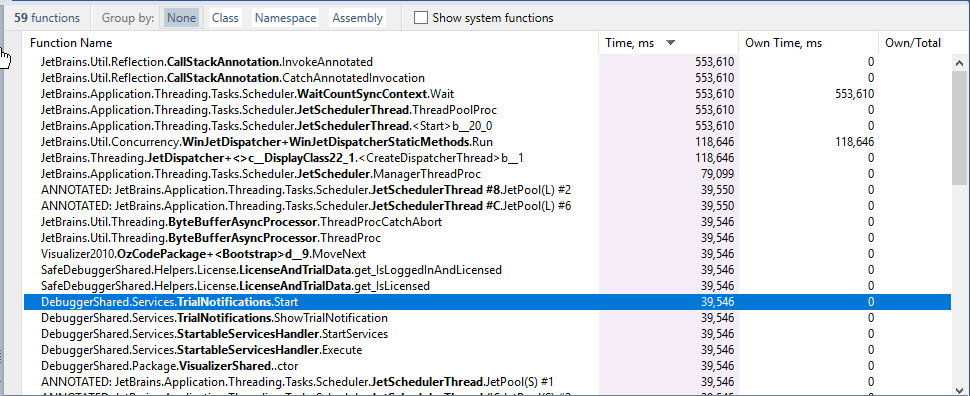The image size is (970, 396).
Task: Sort by Function Name column header
Action: point(311,43)
